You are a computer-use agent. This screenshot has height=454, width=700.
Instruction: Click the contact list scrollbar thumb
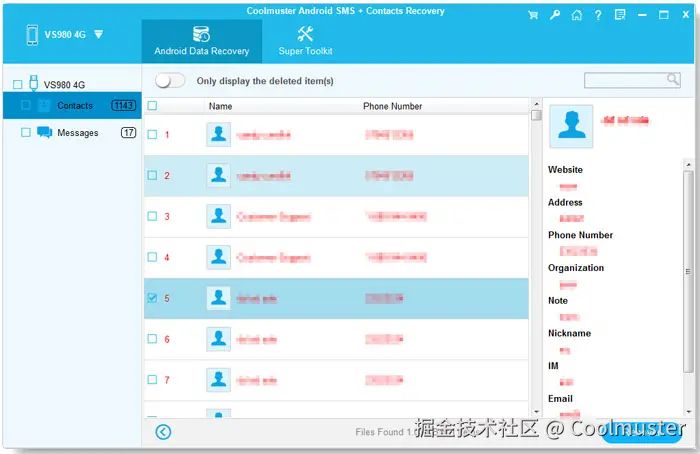tap(537, 115)
